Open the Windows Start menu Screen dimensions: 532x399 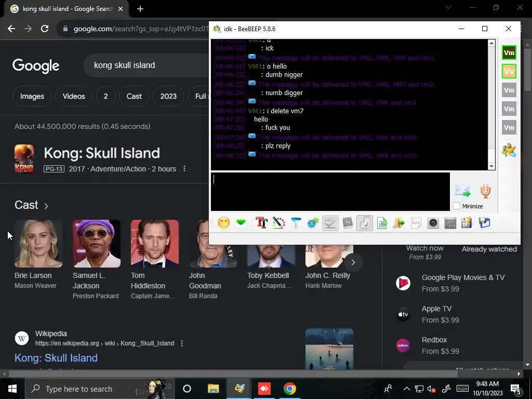(x=12, y=389)
